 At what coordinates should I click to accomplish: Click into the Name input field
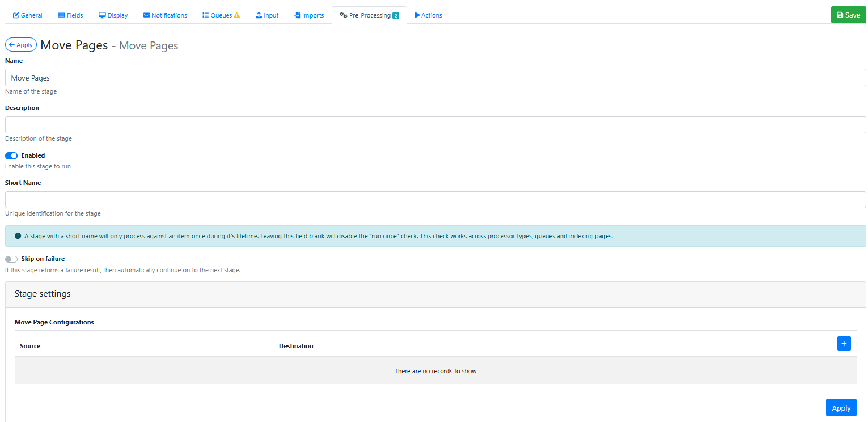tap(435, 78)
